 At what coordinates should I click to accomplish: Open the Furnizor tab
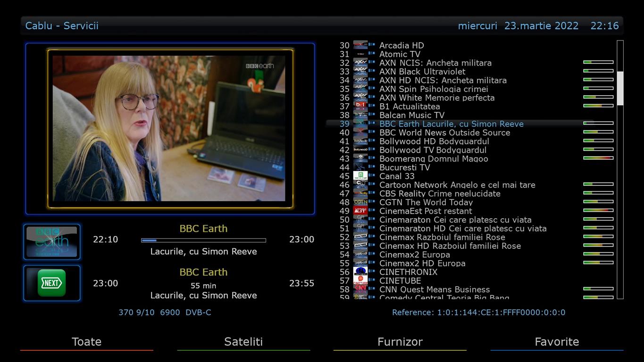pyautogui.click(x=400, y=342)
